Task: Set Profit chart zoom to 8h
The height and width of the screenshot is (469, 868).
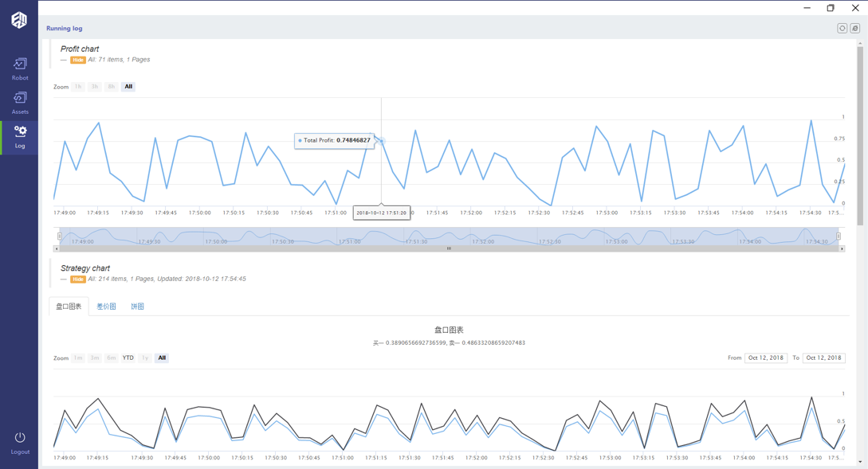Action: click(112, 87)
